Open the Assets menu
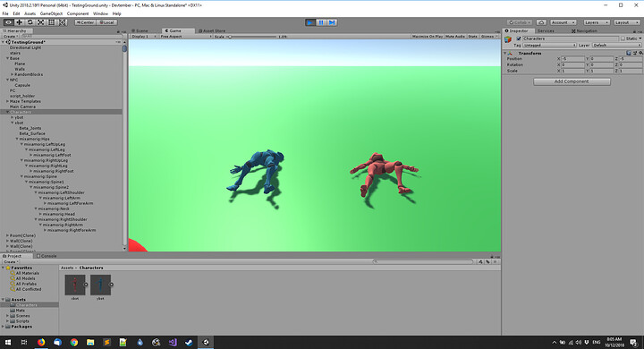 30,13
